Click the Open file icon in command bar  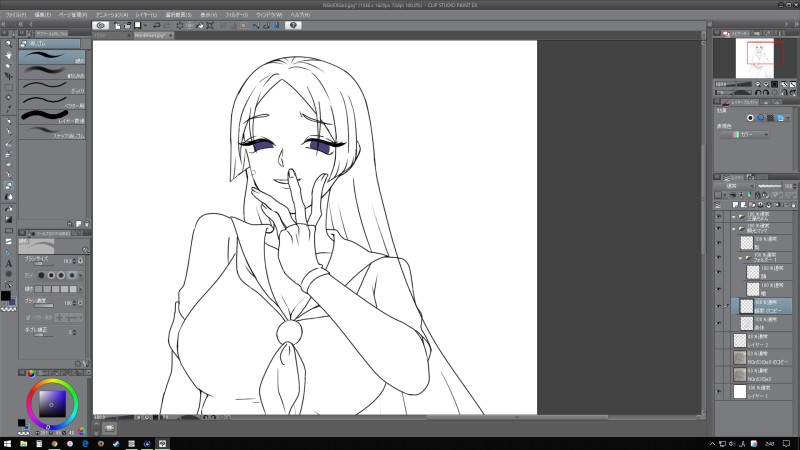pos(128,25)
